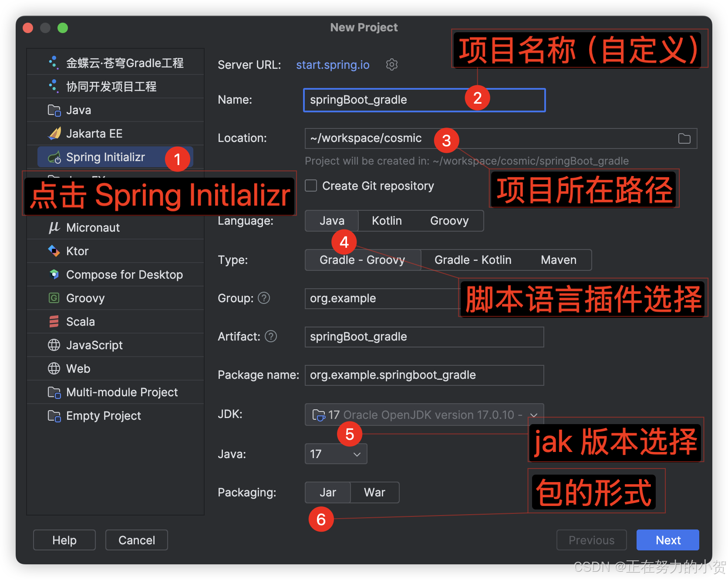Image resolution: width=728 pixels, height=580 pixels.
Task: Focus the project Name field
Action: (x=424, y=100)
